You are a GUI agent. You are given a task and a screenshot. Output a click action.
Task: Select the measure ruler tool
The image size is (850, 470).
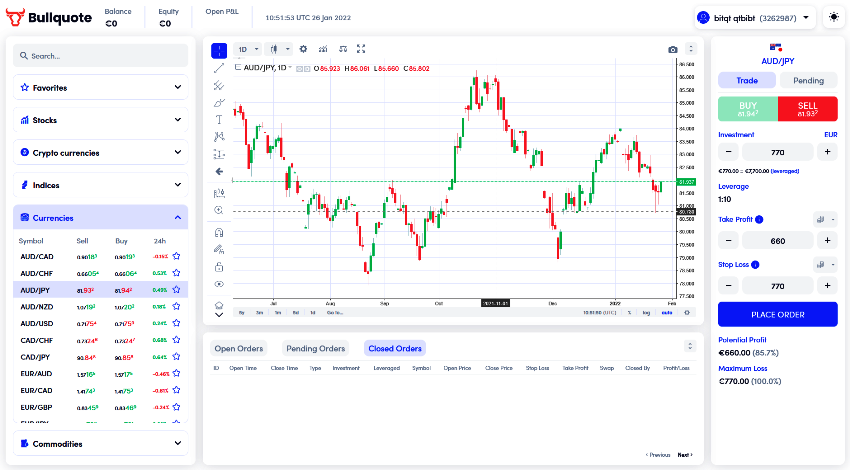[x=219, y=193]
